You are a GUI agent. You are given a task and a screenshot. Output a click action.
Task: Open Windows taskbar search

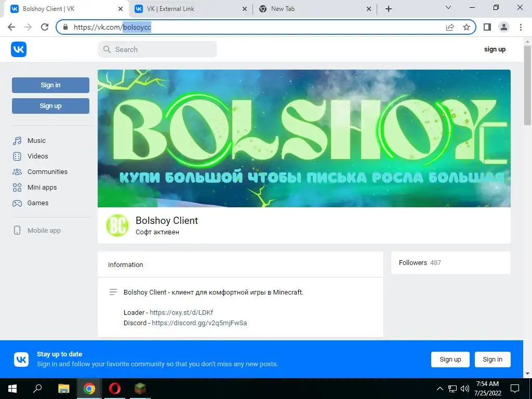[37, 389]
